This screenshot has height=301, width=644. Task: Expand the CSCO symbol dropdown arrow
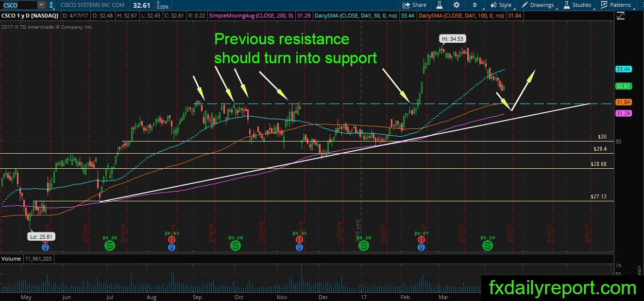pos(40,5)
